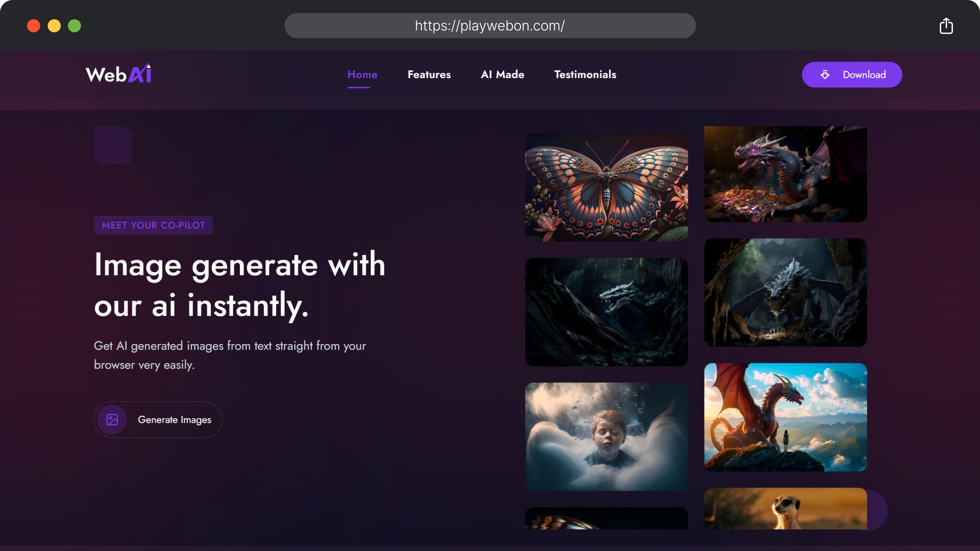Open the Home navigation tab
The width and height of the screenshot is (980, 551).
click(362, 74)
